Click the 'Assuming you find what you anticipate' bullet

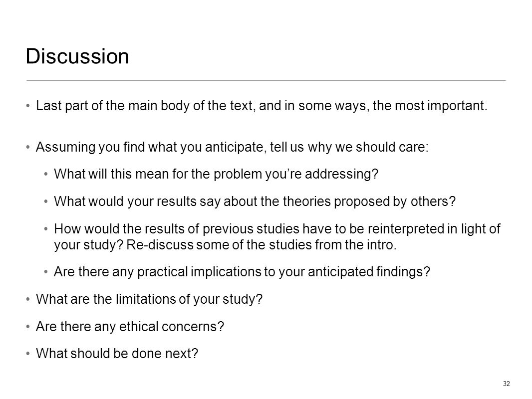pos(232,147)
